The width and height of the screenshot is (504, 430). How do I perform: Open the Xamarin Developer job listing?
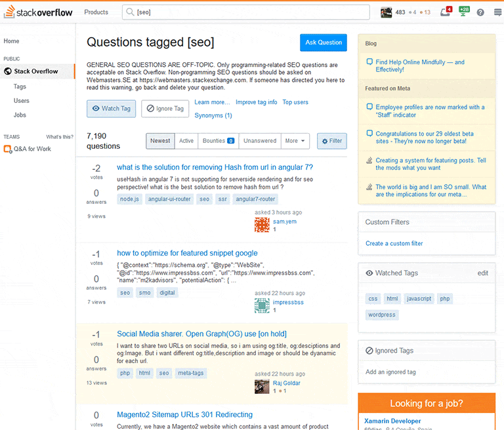click(392, 421)
